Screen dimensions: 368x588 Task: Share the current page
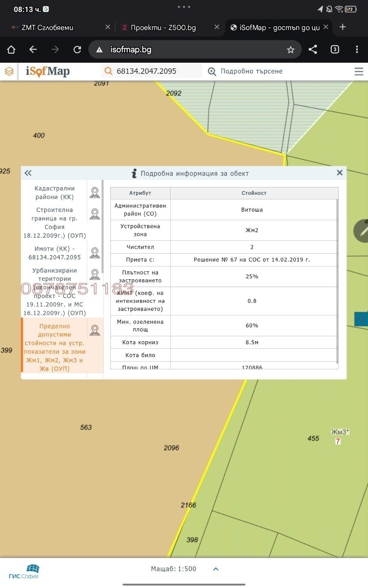point(313,50)
